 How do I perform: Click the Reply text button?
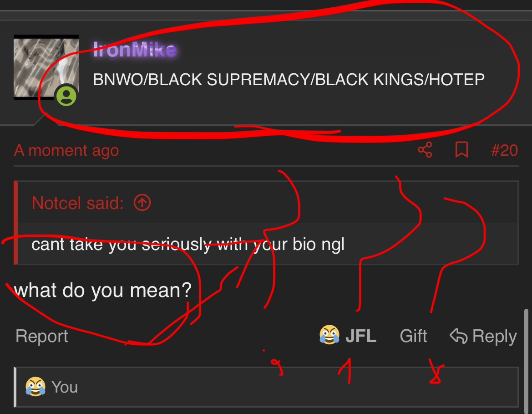494,336
